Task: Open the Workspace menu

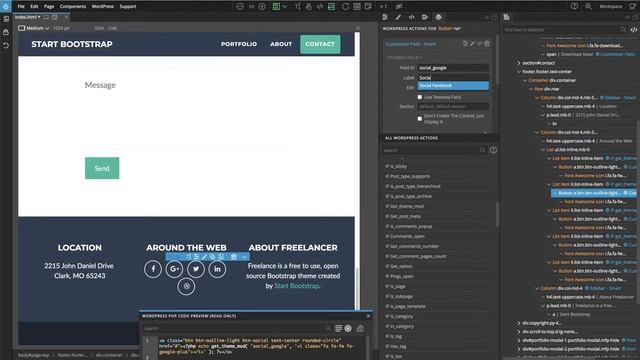Action: [x=610, y=7]
